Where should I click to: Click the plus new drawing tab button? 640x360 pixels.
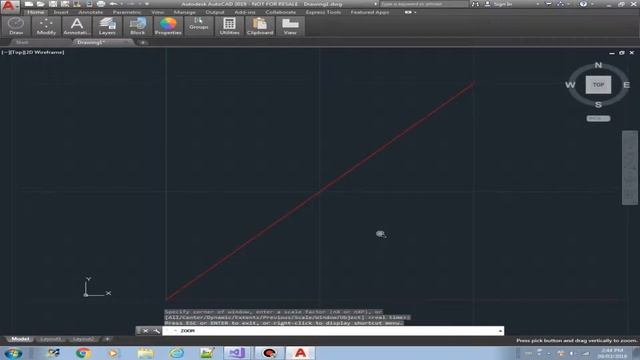(x=143, y=42)
